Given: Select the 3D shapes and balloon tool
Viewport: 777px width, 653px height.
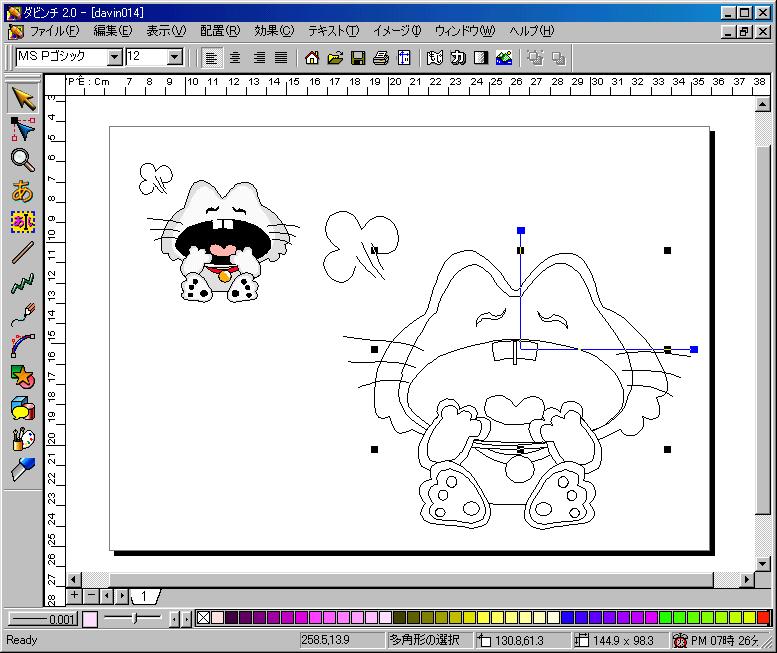Looking at the screenshot, I should 23,407.
